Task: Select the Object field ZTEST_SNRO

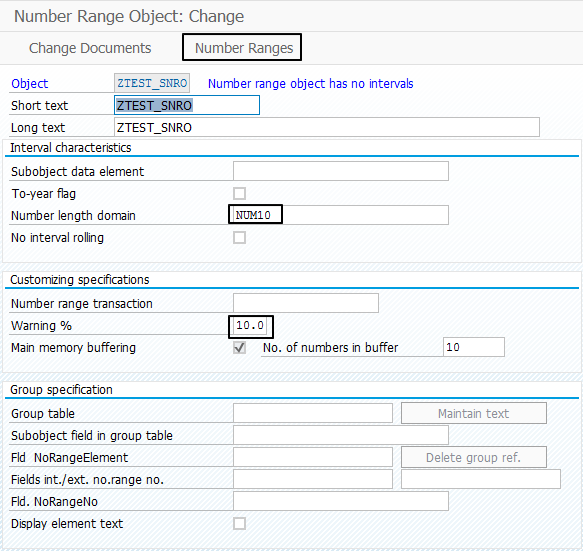Action: coord(152,83)
